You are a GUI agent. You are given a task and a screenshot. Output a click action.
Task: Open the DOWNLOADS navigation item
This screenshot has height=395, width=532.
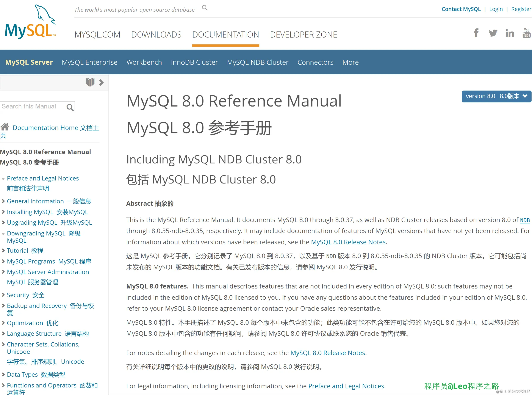(x=156, y=35)
